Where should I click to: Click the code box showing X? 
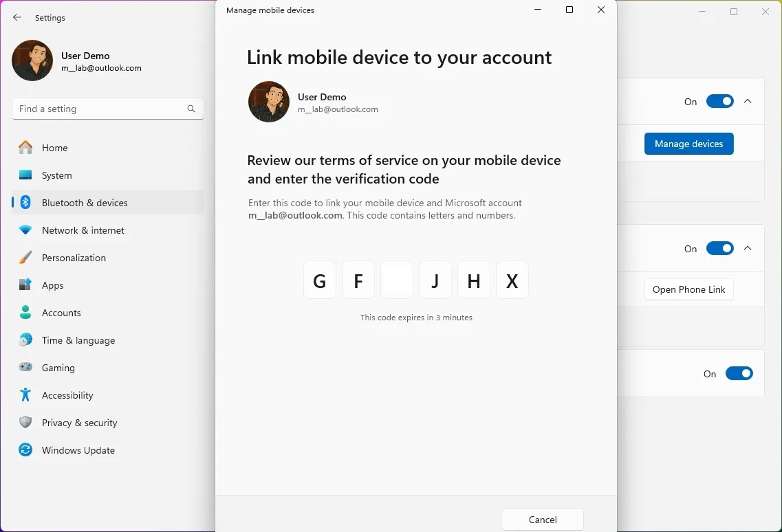coord(512,280)
